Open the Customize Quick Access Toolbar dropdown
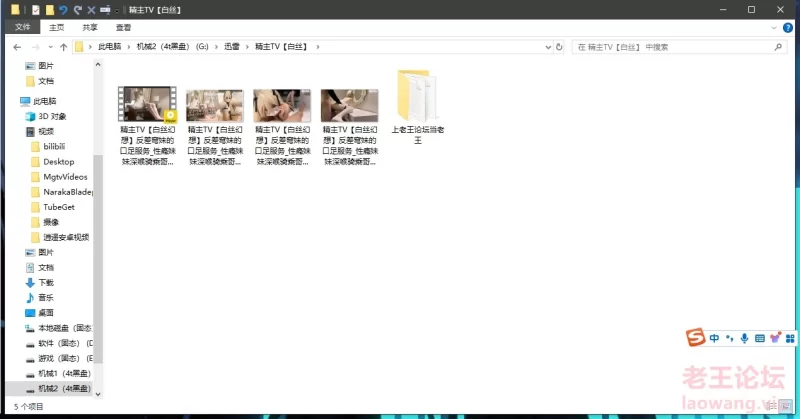Screen dimensions: 800x419 117,10
